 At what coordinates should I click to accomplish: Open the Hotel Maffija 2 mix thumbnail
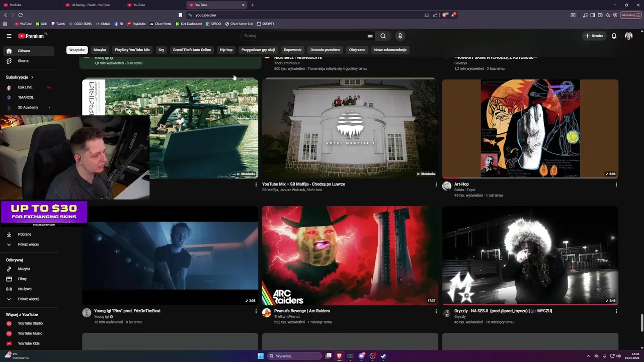350,129
